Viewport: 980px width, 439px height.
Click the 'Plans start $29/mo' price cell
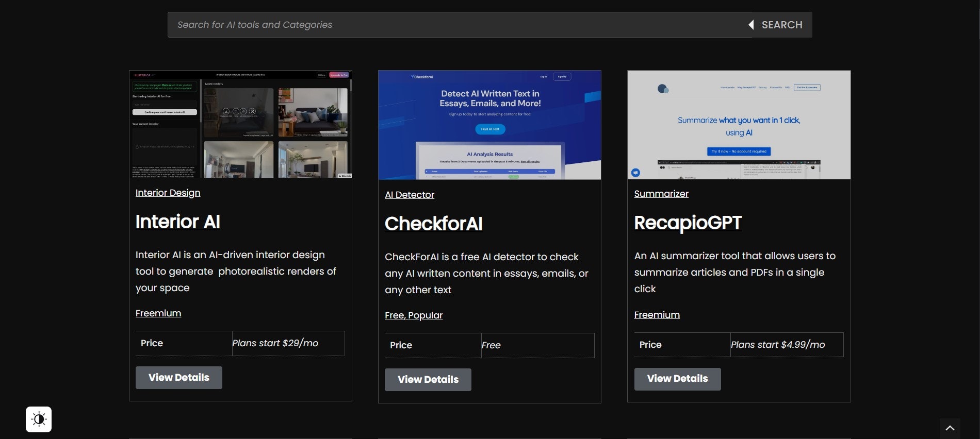288,343
